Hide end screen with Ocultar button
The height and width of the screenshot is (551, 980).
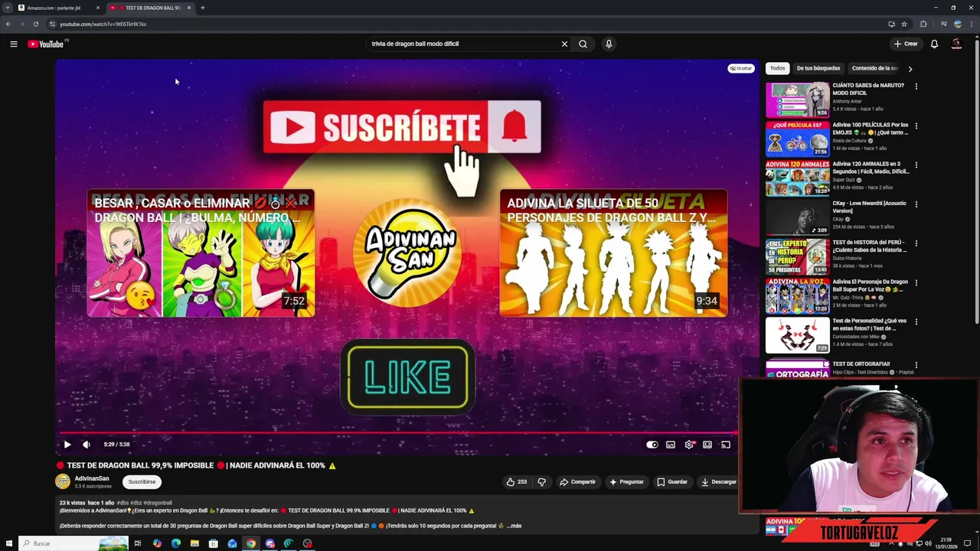[740, 68]
